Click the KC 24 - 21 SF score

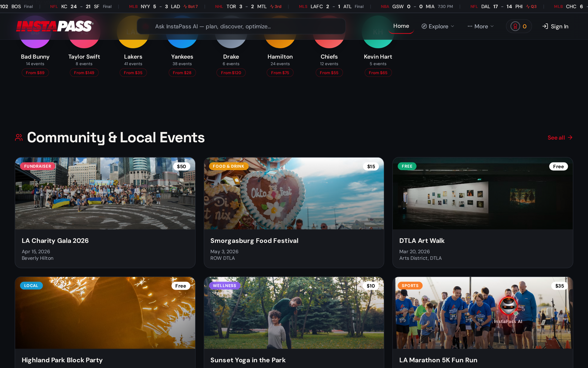click(x=80, y=6)
